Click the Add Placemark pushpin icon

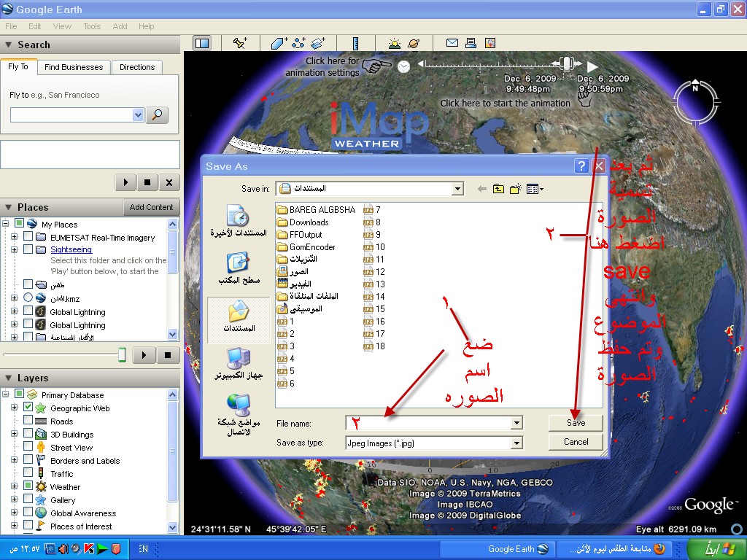click(x=240, y=43)
